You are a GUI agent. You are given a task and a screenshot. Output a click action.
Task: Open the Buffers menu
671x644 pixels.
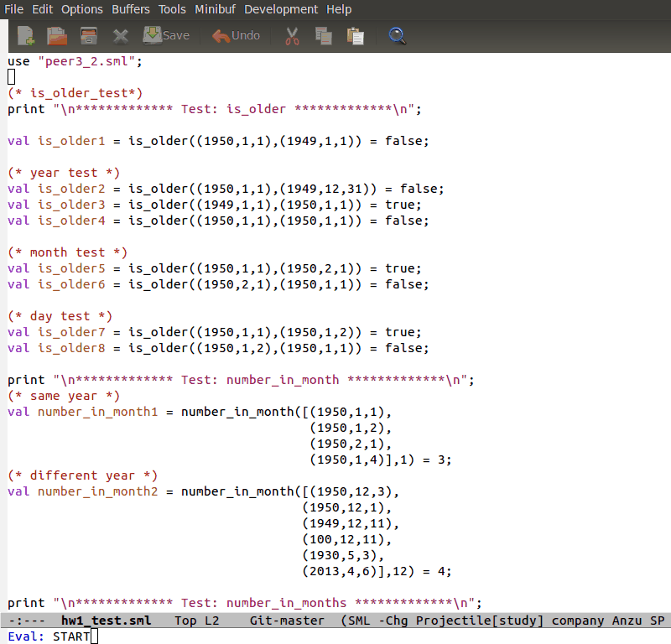130,9
